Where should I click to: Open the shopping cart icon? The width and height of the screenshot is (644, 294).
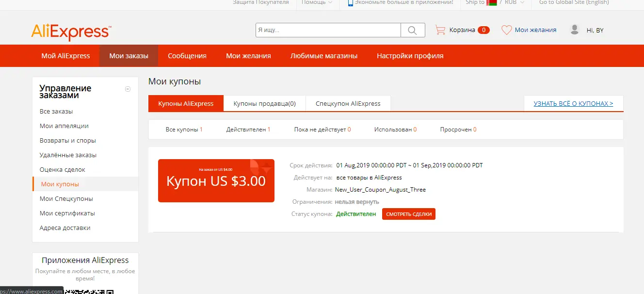[440, 30]
